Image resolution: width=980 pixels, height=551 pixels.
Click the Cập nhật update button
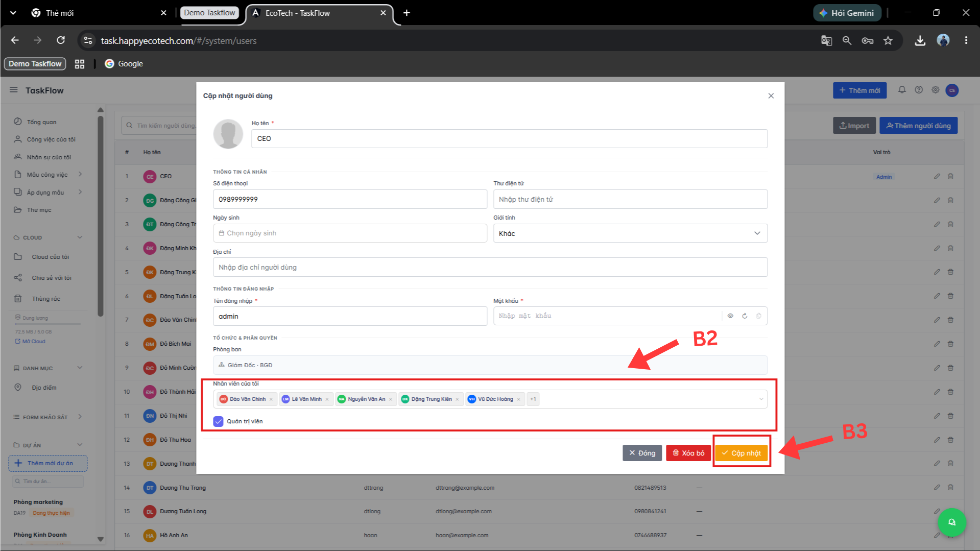pyautogui.click(x=741, y=453)
